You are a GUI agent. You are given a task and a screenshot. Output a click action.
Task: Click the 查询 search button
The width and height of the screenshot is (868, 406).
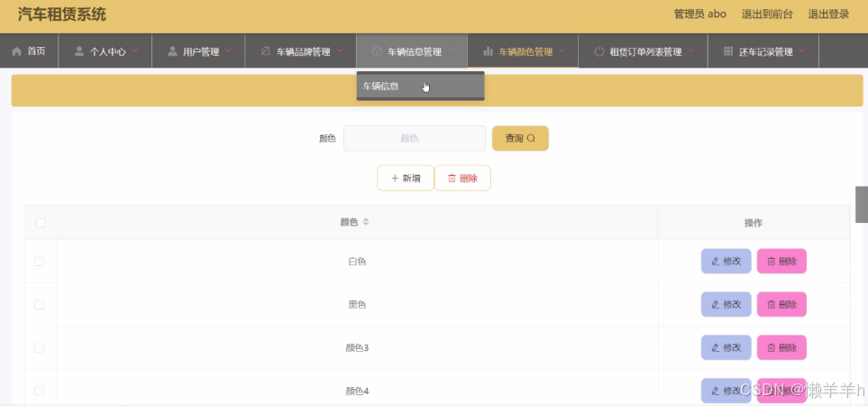[520, 138]
